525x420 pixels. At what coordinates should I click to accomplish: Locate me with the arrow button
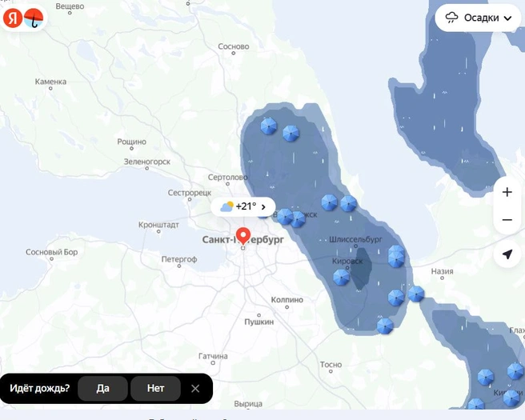point(507,254)
